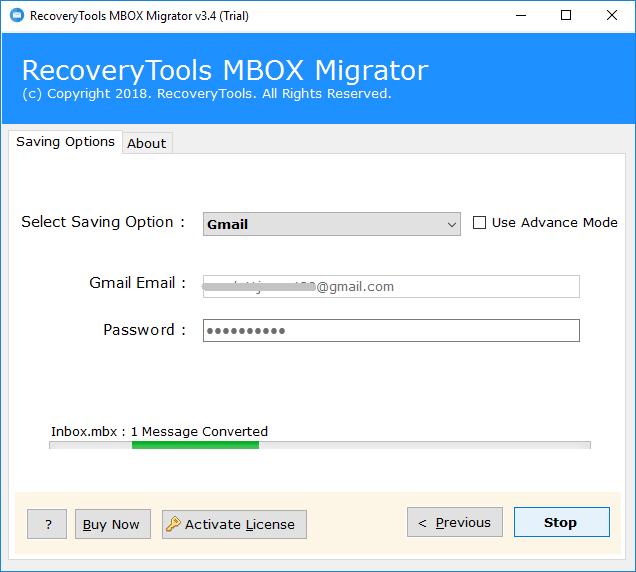Stop the migration process
This screenshot has width=636, height=572.
click(561, 522)
